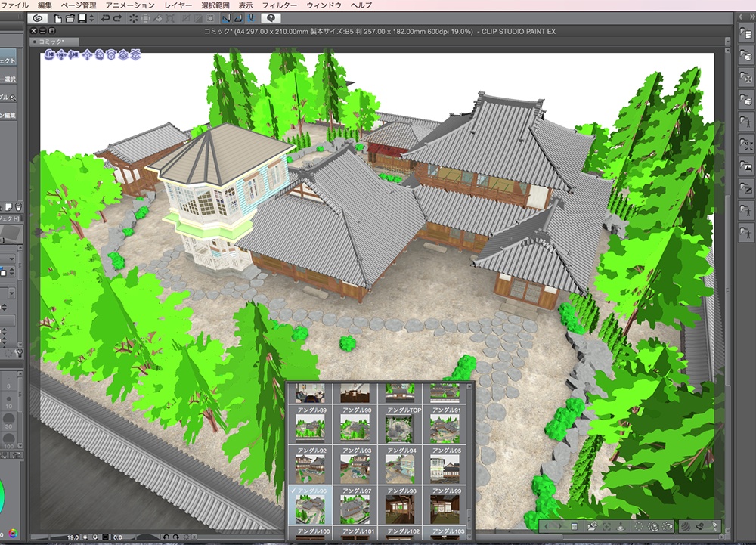
Task: Click the angle list icon in the 3D launcher
Action: (574, 526)
